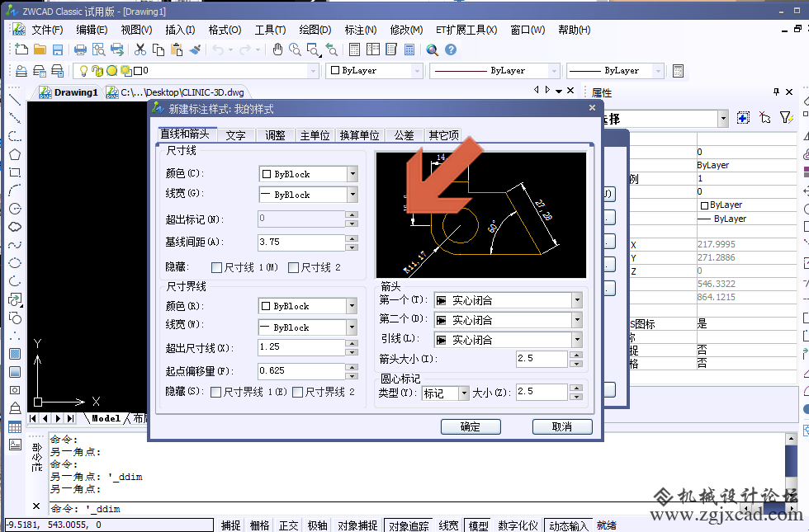Click the 起点偏移量(F) input field
Viewport: 809px width, 532px height.
tap(301, 370)
